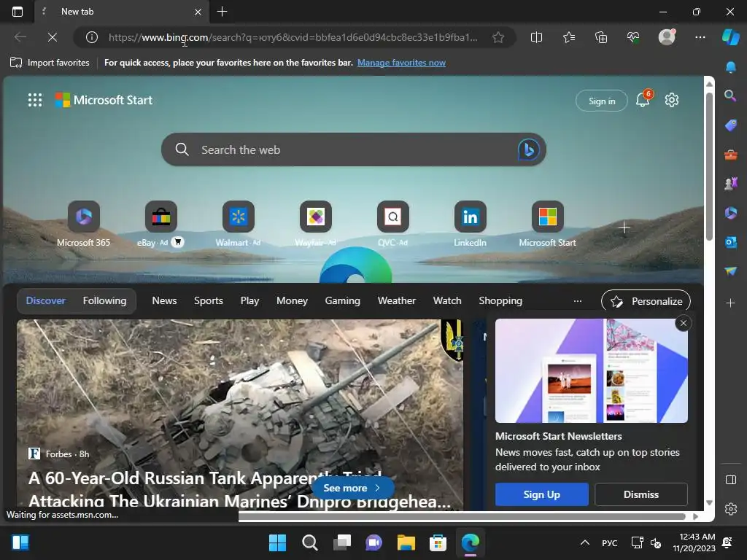Viewport: 747px width, 560px height.
Task: Toggle the sidebar visibility
Action: point(730,480)
